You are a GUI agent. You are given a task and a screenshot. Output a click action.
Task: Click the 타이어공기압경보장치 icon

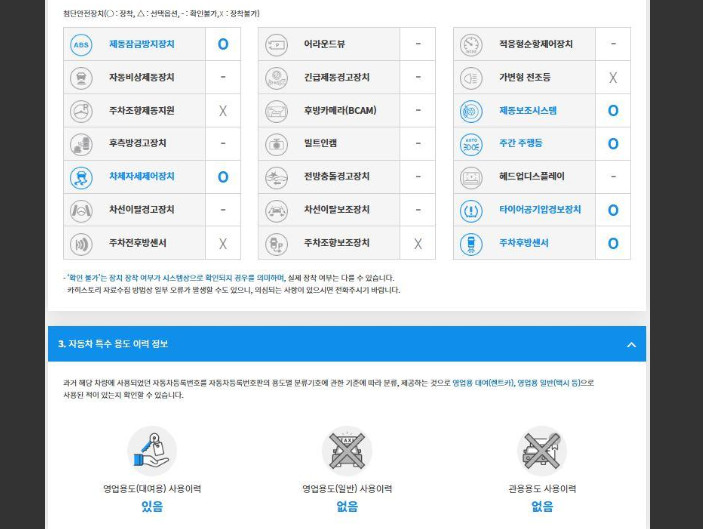[471, 210]
